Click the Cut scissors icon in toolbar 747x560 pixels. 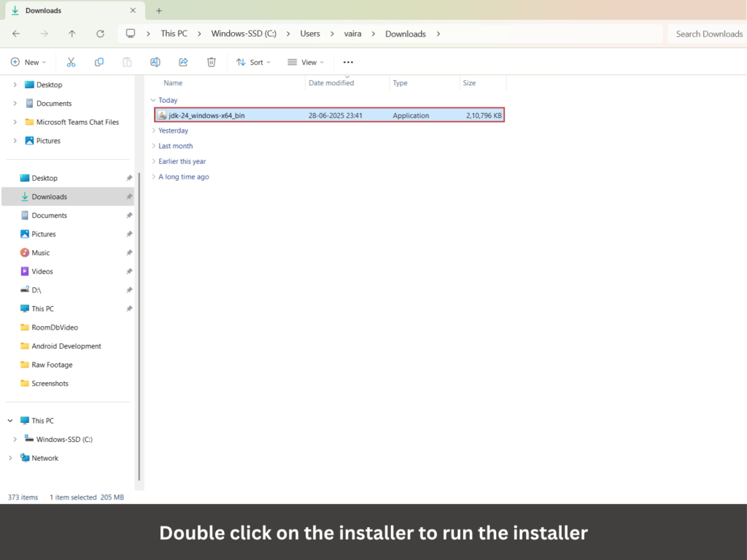tap(71, 62)
